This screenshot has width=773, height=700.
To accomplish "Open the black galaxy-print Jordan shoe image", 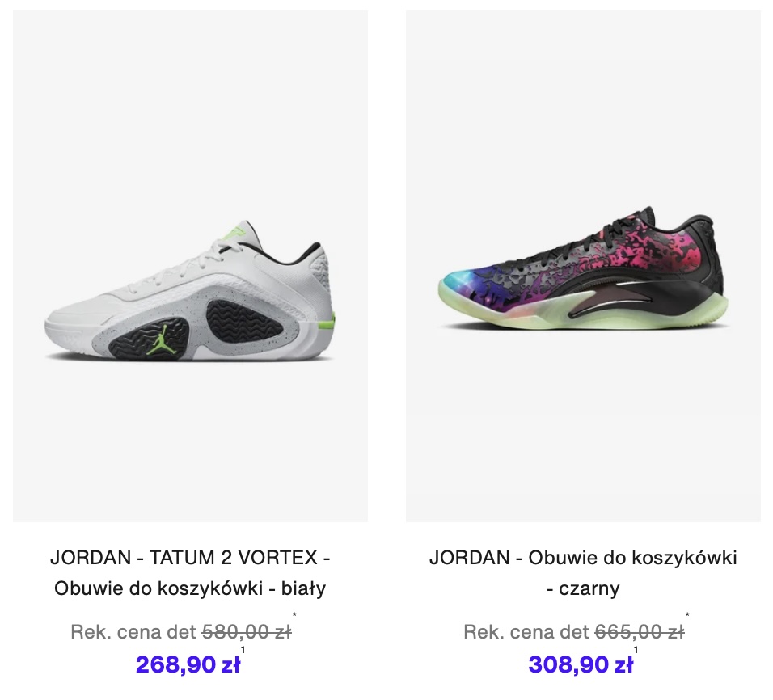I will (583, 266).
